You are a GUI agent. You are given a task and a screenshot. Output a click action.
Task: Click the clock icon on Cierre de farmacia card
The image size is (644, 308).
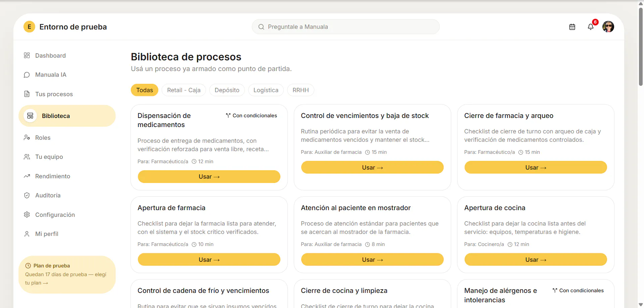point(521,152)
